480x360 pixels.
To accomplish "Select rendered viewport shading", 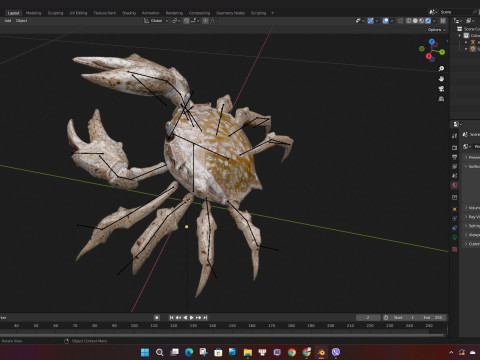I will [428, 21].
